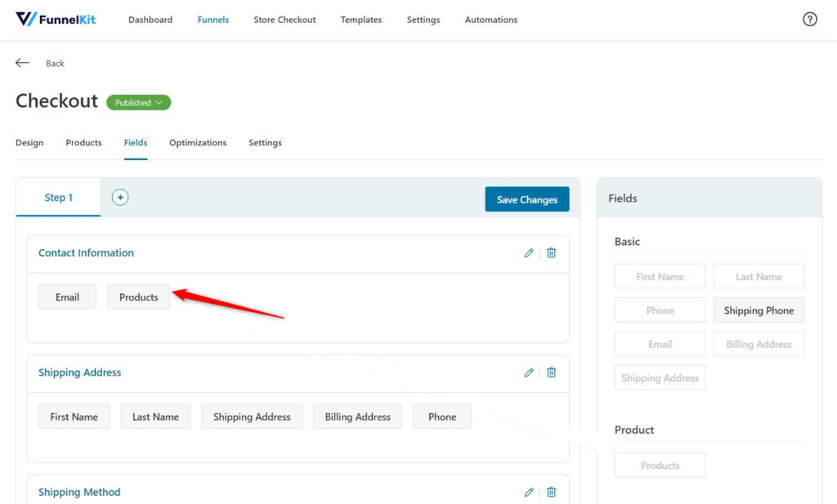Open the checkout Settings tab
This screenshot has width=837, height=504.
coord(266,142)
